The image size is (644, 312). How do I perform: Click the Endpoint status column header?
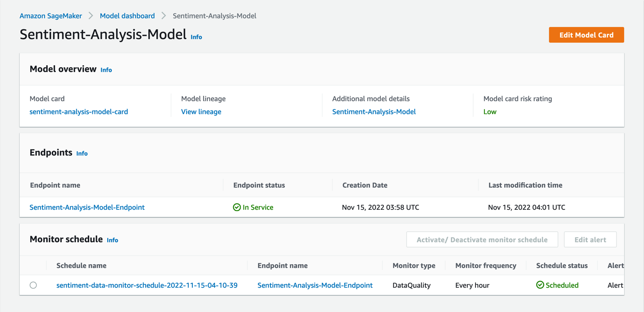259,185
